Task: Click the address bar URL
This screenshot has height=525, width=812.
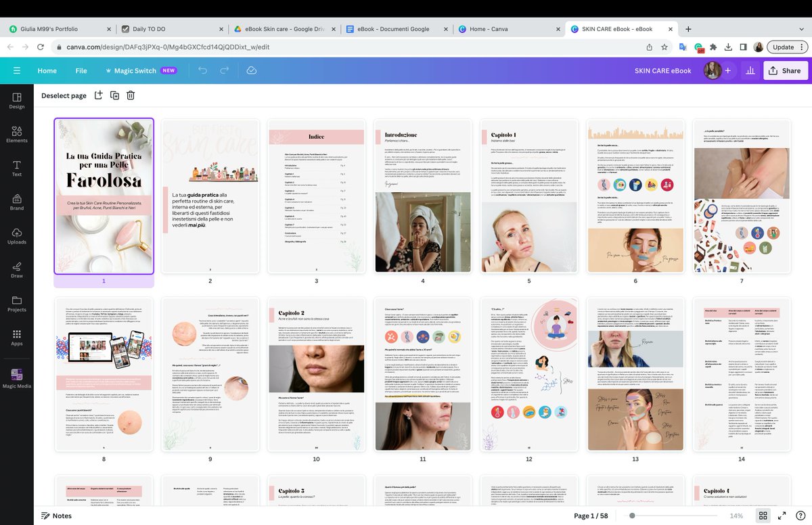Action: click(168, 47)
